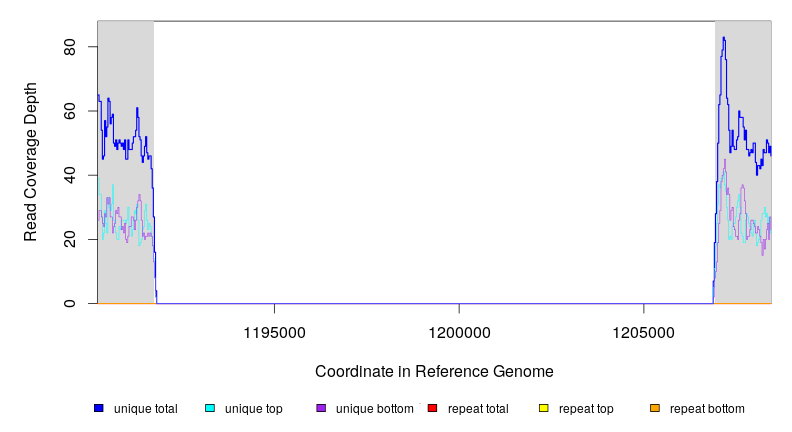Select the "repeat bottom" legend label
This screenshot has height=432, width=792.
click(707, 408)
